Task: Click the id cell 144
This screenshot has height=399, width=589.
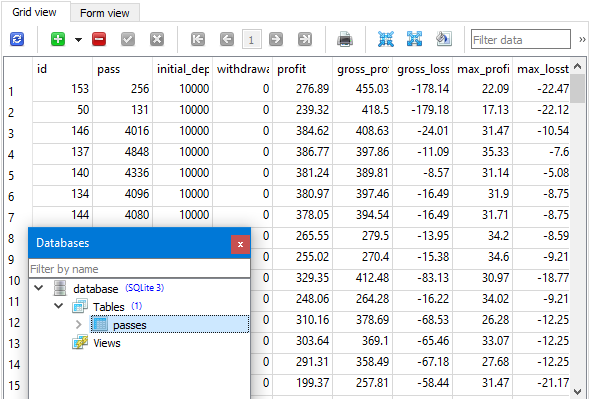Action: 62,215
